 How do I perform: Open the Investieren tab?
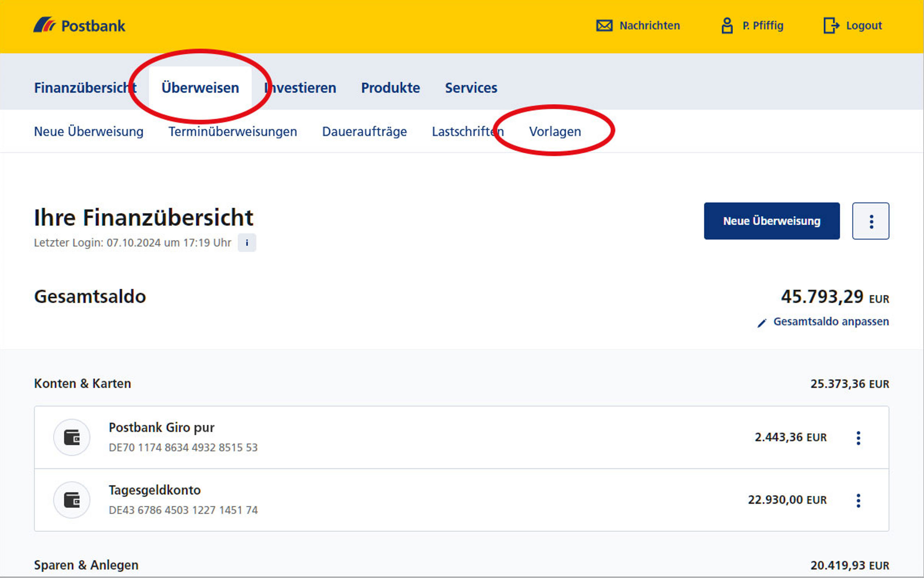click(300, 88)
